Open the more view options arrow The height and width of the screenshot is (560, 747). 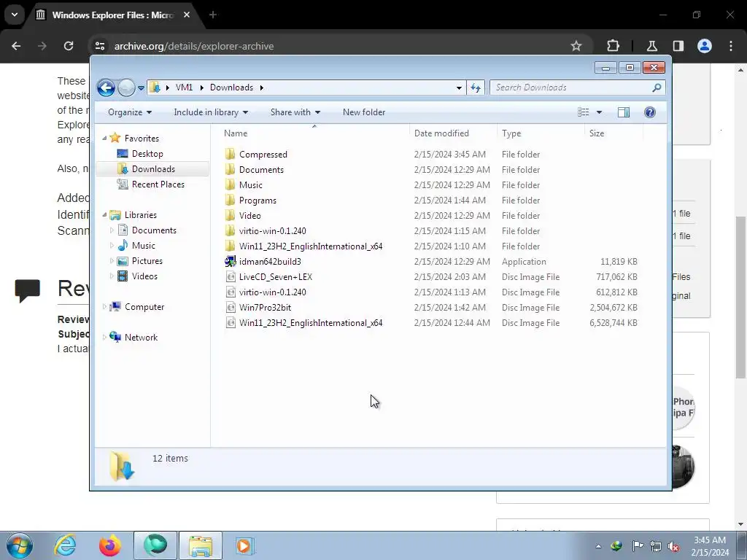coord(600,112)
